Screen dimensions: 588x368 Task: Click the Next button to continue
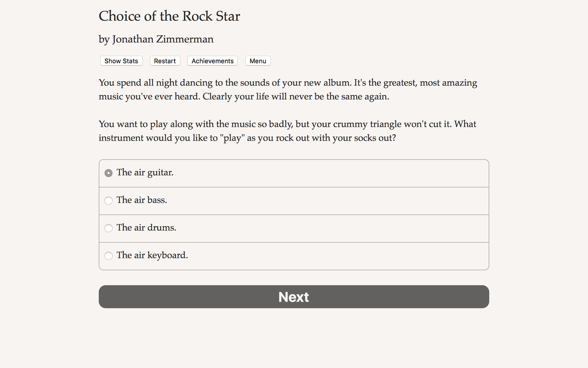pos(293,297)
